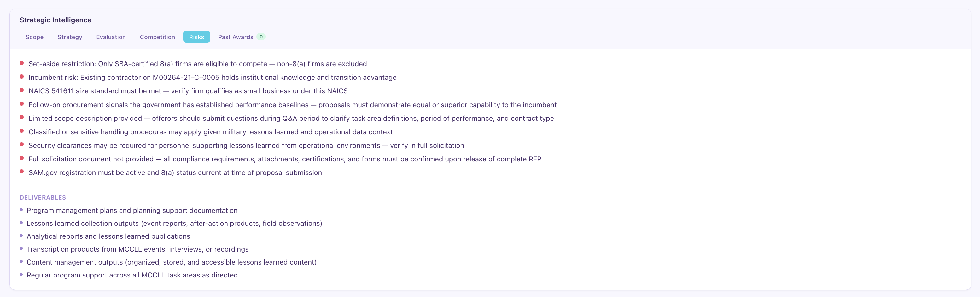Screen dimensions: 980x297
Task: Select the Security clearances risk line
Action: (x=246, y=145)
